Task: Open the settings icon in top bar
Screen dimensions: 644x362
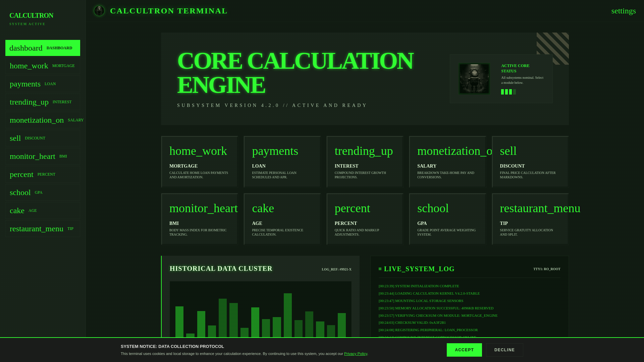Action: pyautogui.click(x=624, y=11)
